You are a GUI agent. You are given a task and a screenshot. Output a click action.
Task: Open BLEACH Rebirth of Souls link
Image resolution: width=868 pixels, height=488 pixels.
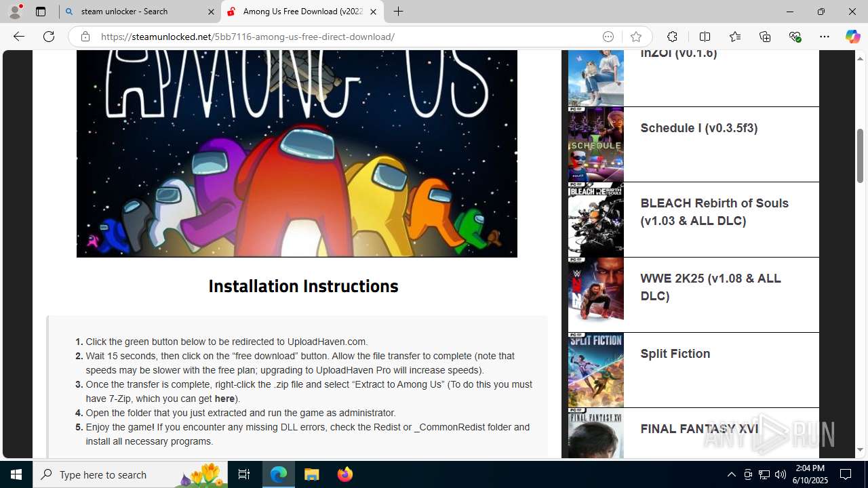coord(714,212)
